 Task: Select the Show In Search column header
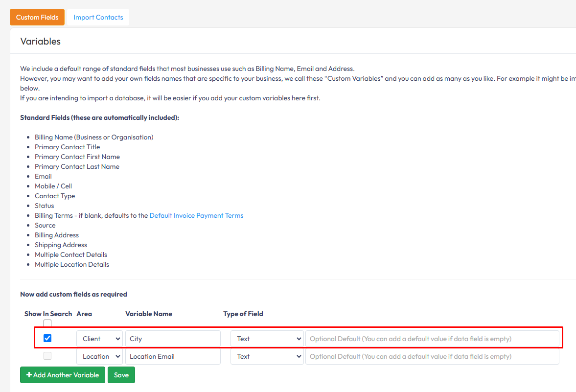[x=48, y=314]
